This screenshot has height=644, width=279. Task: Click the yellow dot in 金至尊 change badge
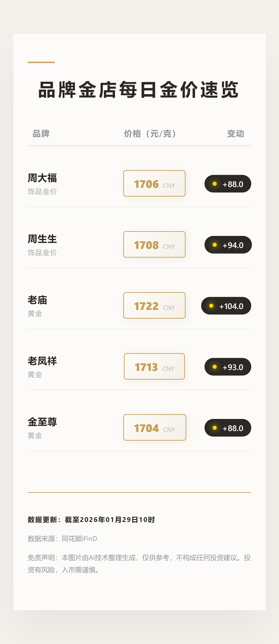tap(215, 428)
